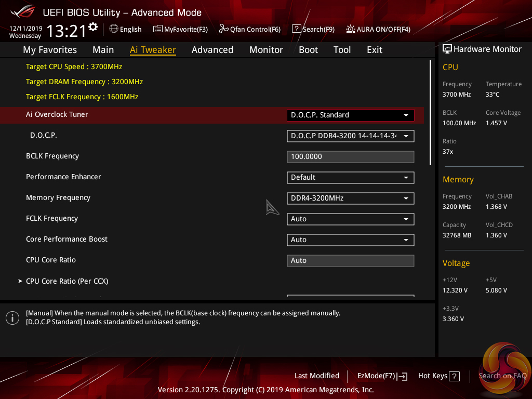Open the Ai Overclock Tuner dropdown
This screenshot has height=399, width=532.
coord(350,115)
